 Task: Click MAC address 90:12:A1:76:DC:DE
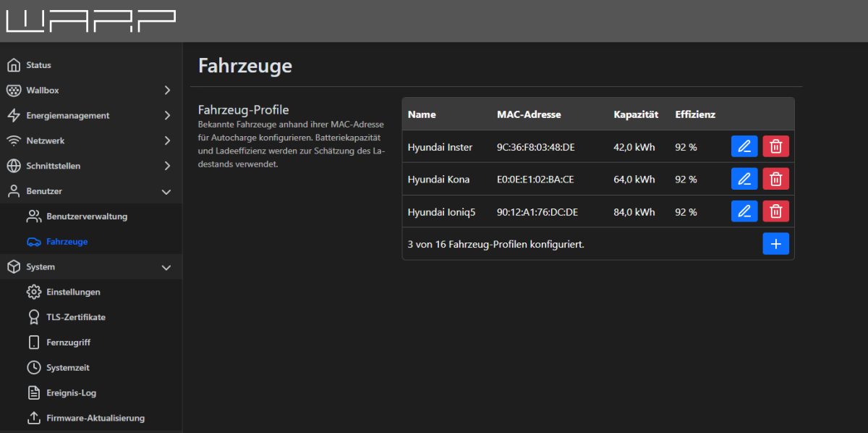[537, 212]
